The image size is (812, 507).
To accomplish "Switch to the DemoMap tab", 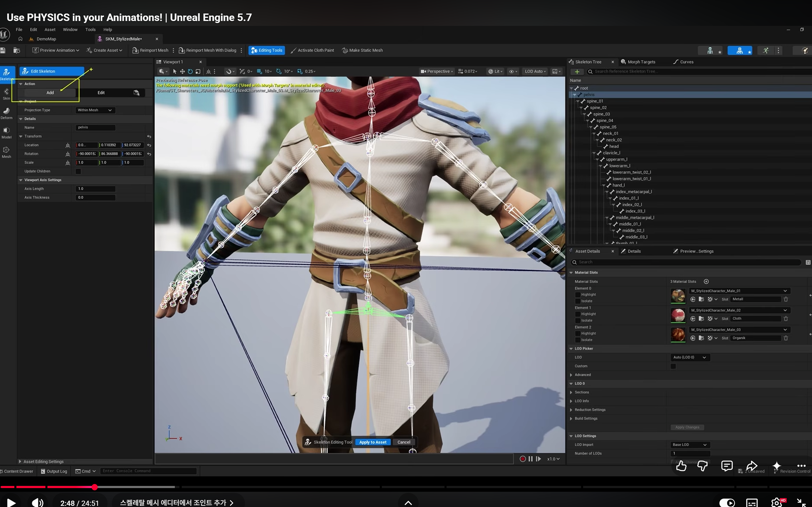I will [x=43, y=39].
